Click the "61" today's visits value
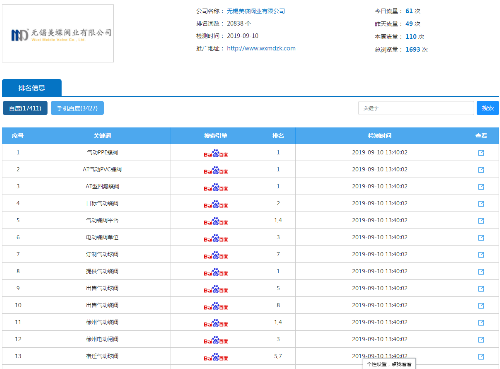This screenshot has height=369, width=500. point(409,11)
